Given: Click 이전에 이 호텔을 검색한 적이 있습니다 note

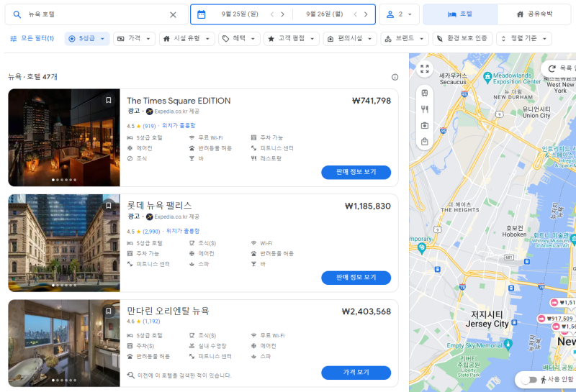Looking at the screenshot, I should (x=179, y=375).
